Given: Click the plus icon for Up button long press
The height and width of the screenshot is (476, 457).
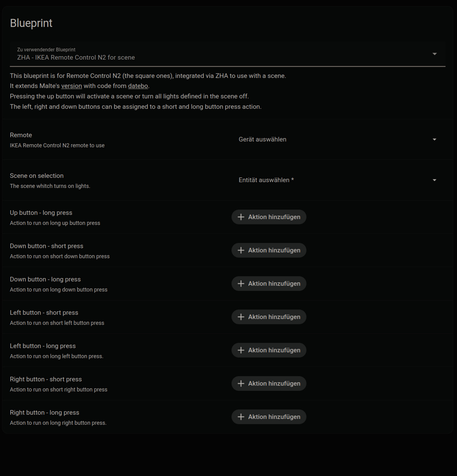Looking at the screenshot, I should [241, 217].
